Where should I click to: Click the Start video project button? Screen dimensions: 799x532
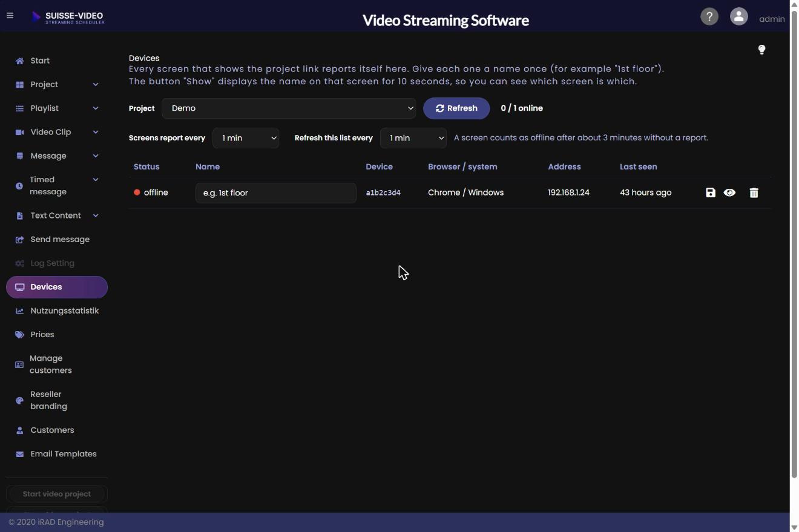(57, 494)
